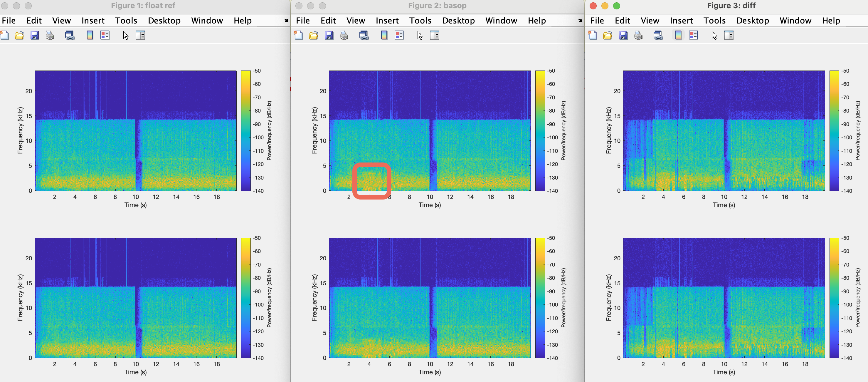Click the printer icon in diff figure toolbar
Screen dimensions: 868x382
coord(638,35)
